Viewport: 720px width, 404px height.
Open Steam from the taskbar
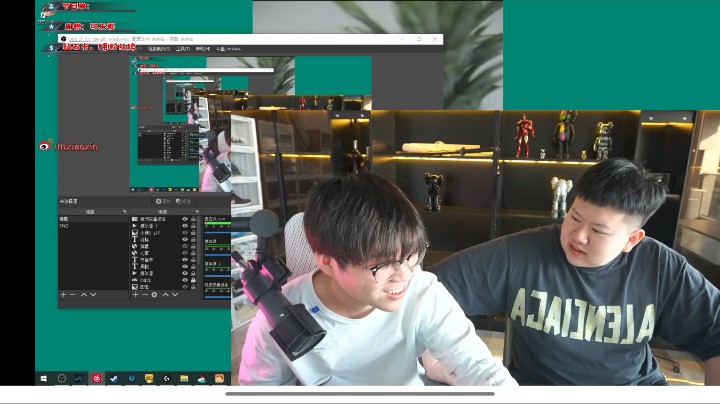point(113,379)
